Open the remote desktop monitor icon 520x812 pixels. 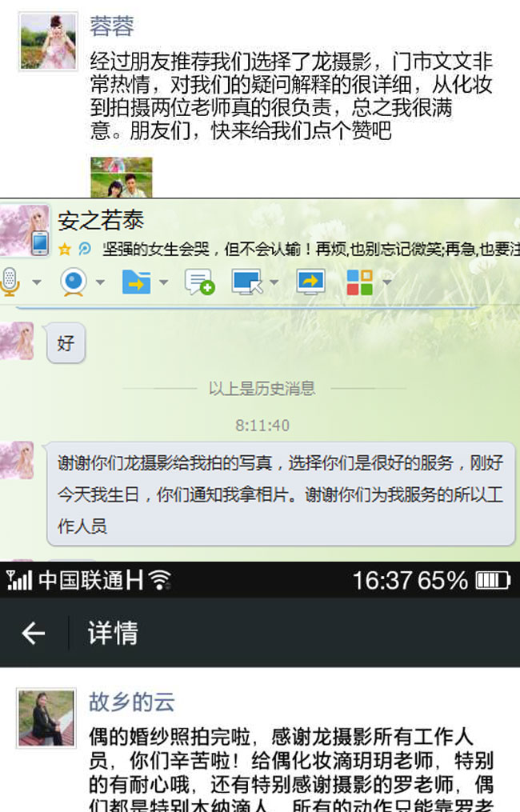point(246,282)
